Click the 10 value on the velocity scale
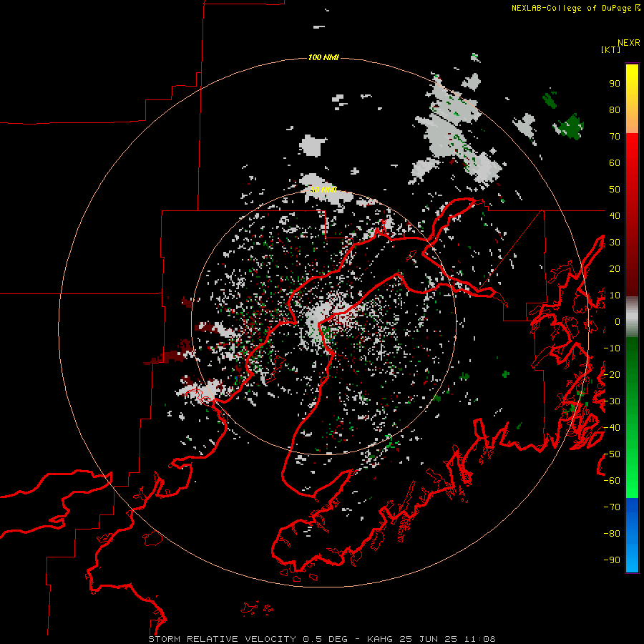Viewport: 644px width, 644px height. tap(615, 296)
